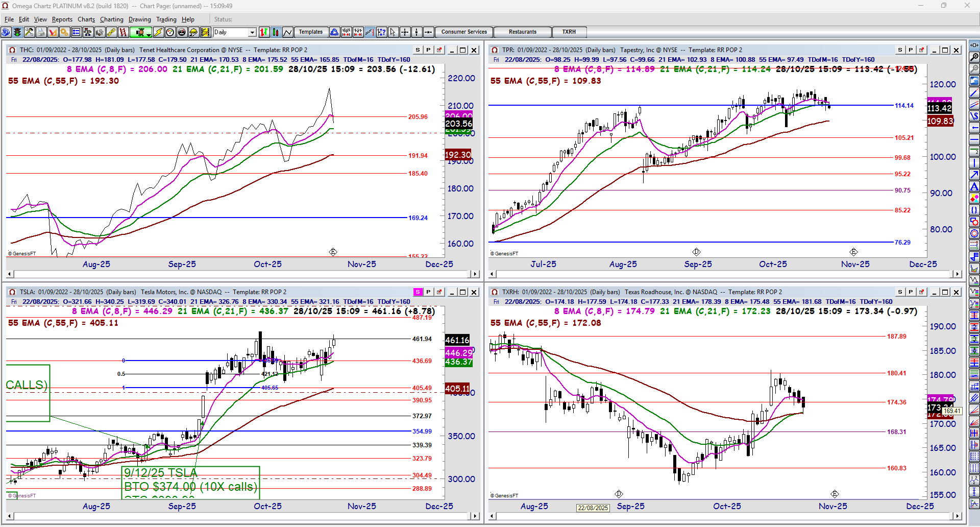Viewport: 980px width, 527px height.
Task: Select the text annotation A tool
Action: click(x=974, y=186)
